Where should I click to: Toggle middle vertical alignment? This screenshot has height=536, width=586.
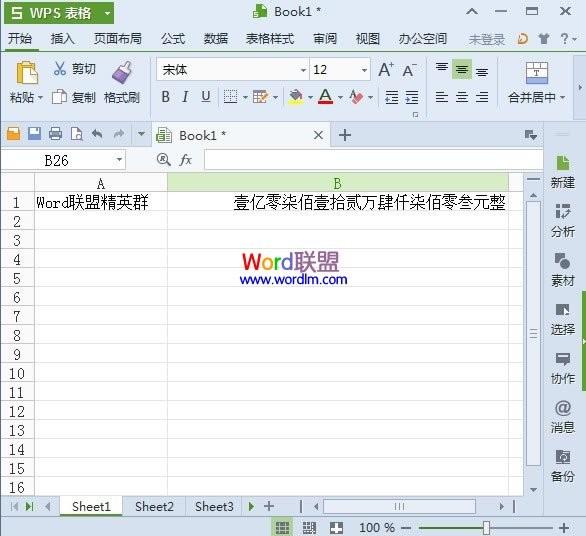(462, 70)
